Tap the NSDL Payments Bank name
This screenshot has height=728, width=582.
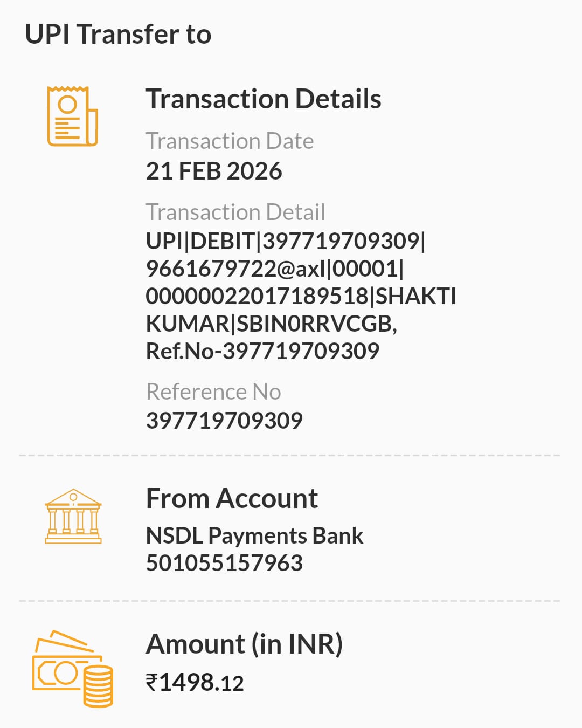click(x=254, y=535)
